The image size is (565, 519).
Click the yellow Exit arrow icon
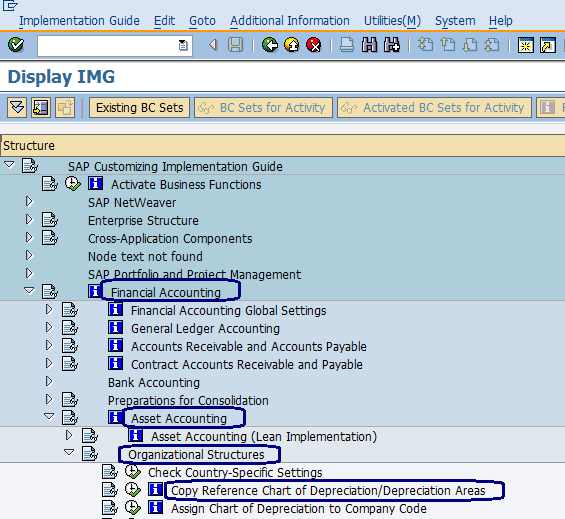click(x=292, y=45)
